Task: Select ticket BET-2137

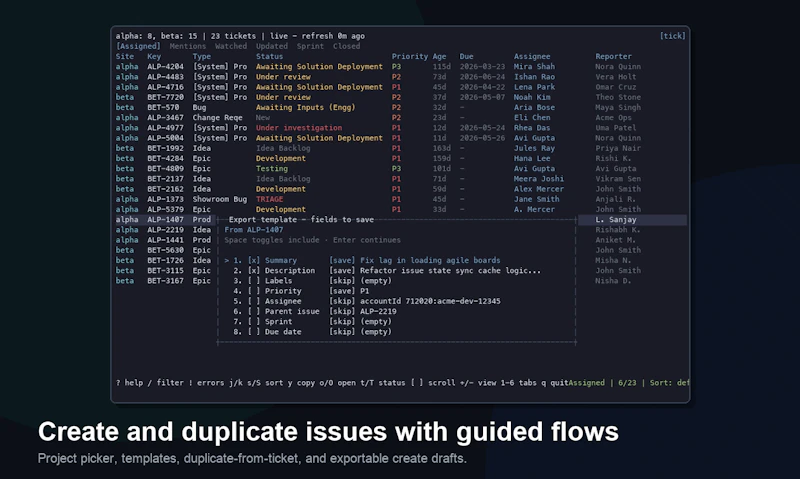Action: point(165,179)
